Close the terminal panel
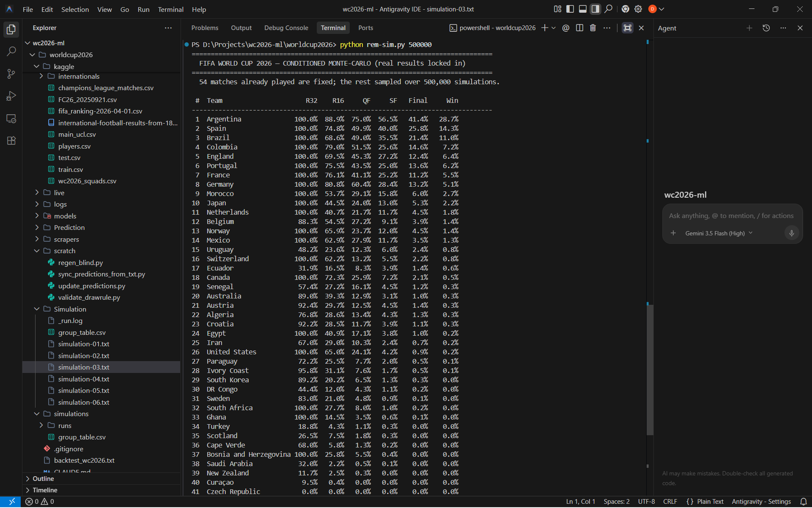812x508 pixels. (642, 28)
